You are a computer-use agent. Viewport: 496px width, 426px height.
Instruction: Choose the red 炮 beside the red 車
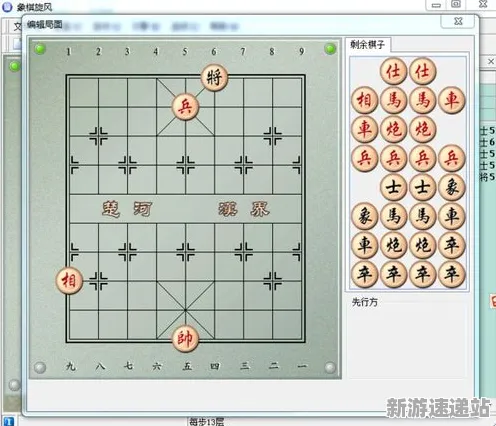(393, 129)
